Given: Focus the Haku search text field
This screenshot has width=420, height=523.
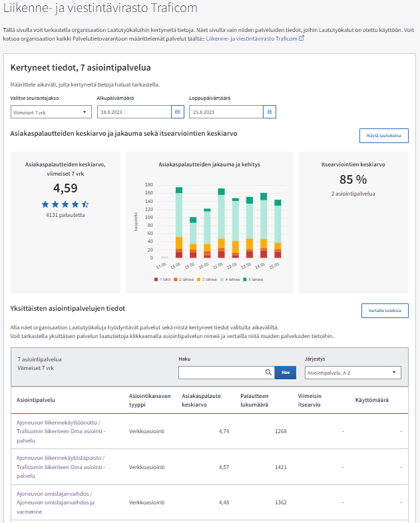Looking at the screenshot, I should pyautogui.click(x=221, y=373).
